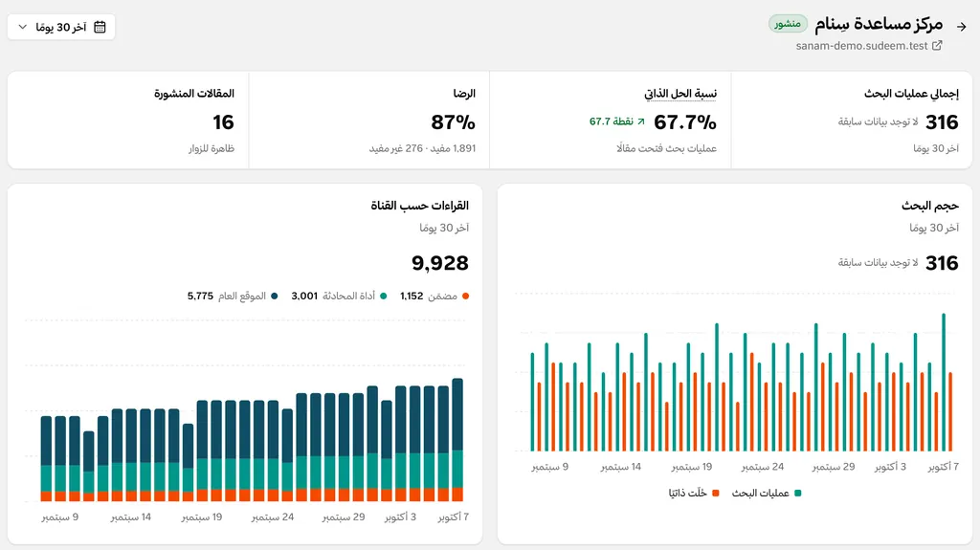Screen dimensions: 980x550
Task: Click the 7 أكتوبر label on reads by channel chart
Action: pos(453,517)
